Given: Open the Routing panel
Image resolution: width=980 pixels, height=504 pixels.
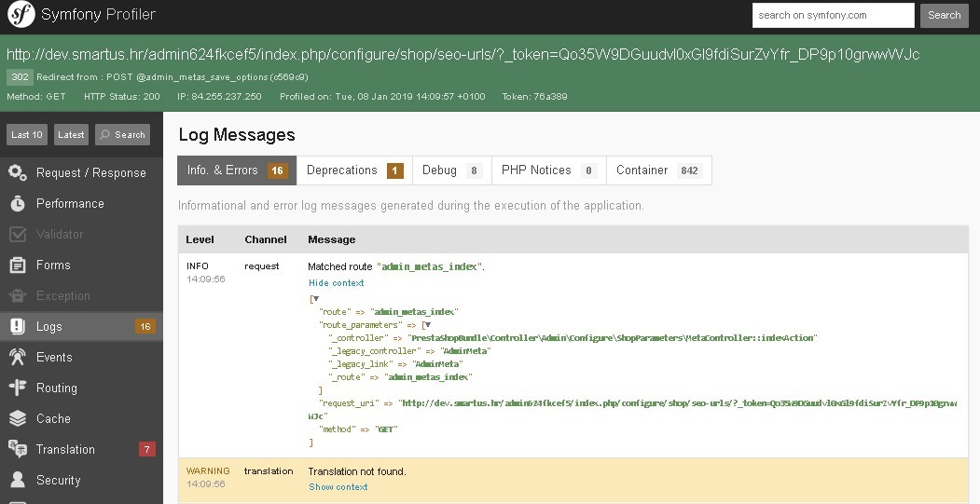Looking at the screenshot, I should point(81,388).
